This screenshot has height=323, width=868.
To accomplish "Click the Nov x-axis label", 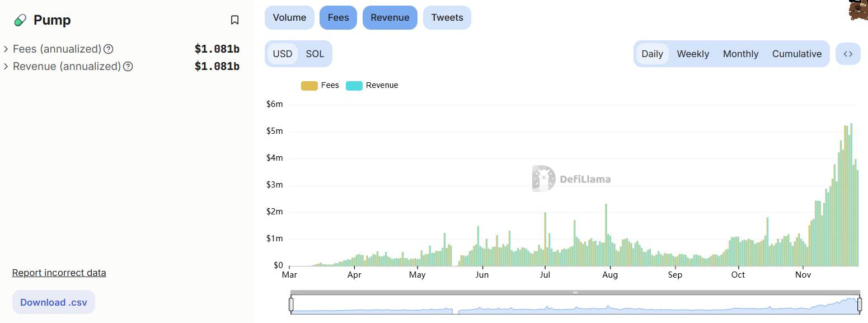I will [x=803, y=275].
